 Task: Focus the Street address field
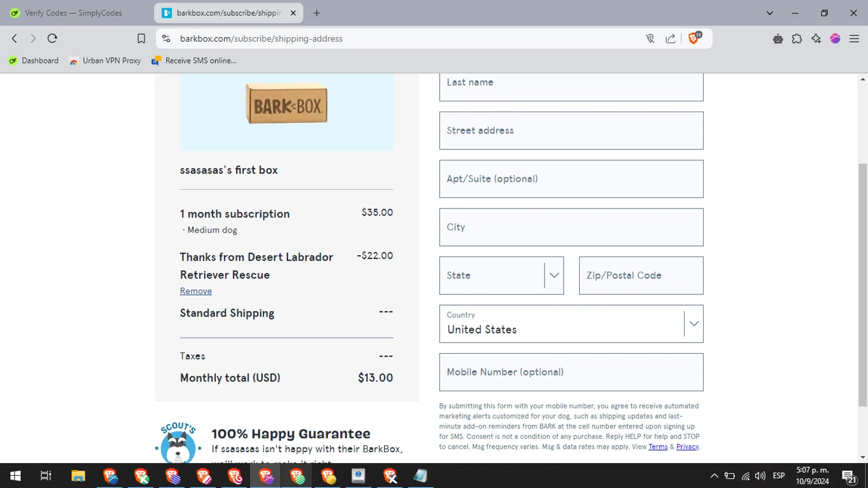[x=571, y=130]
